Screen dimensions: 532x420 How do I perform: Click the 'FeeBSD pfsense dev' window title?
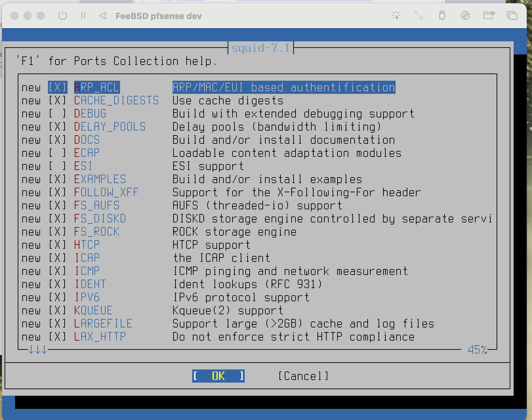click(x=158, y=16)
